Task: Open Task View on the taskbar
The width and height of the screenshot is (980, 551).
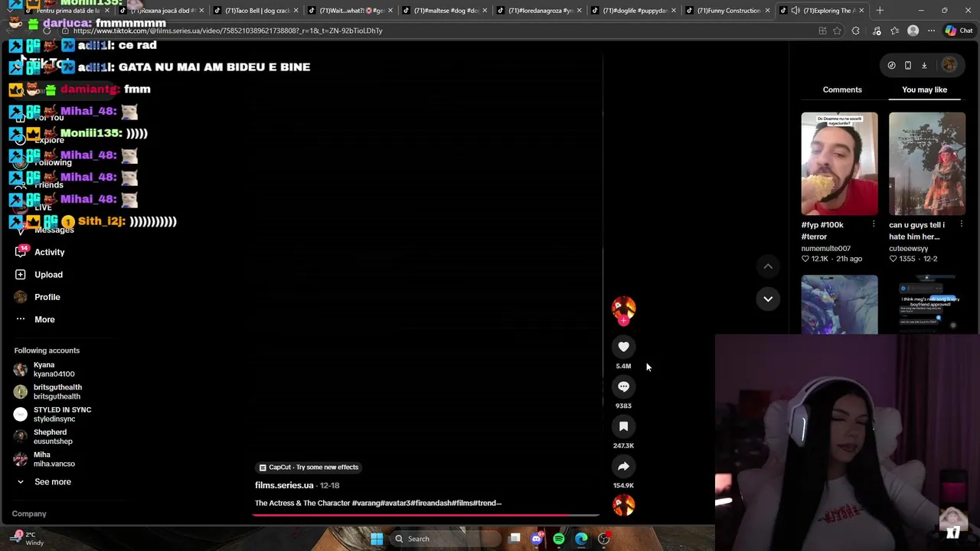Action: 515,539
